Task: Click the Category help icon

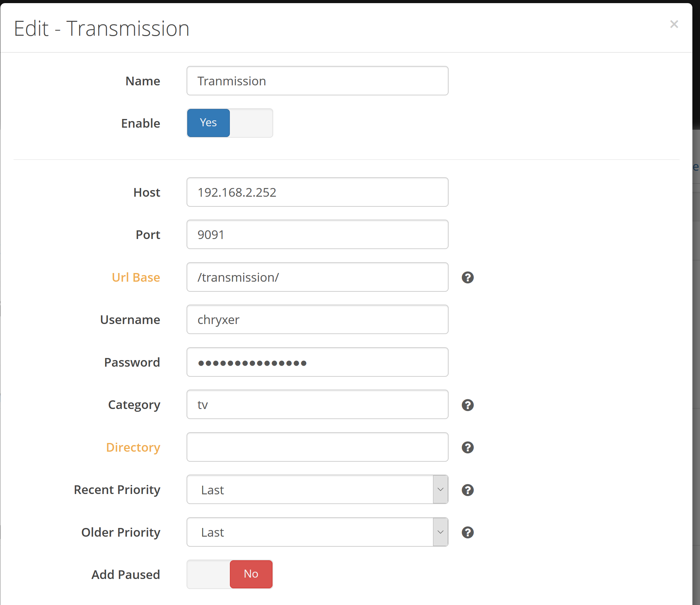Action: pyautogui.click(x=467, y=405)
